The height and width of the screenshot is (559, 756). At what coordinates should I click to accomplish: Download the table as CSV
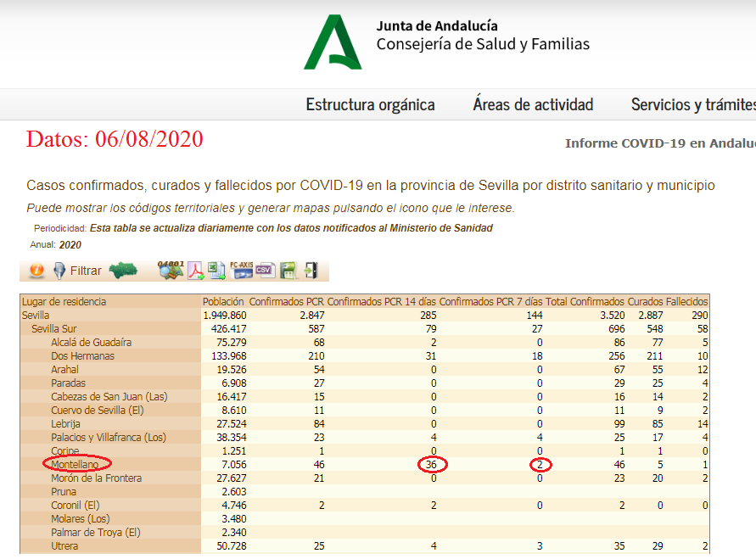pos(266,271)
